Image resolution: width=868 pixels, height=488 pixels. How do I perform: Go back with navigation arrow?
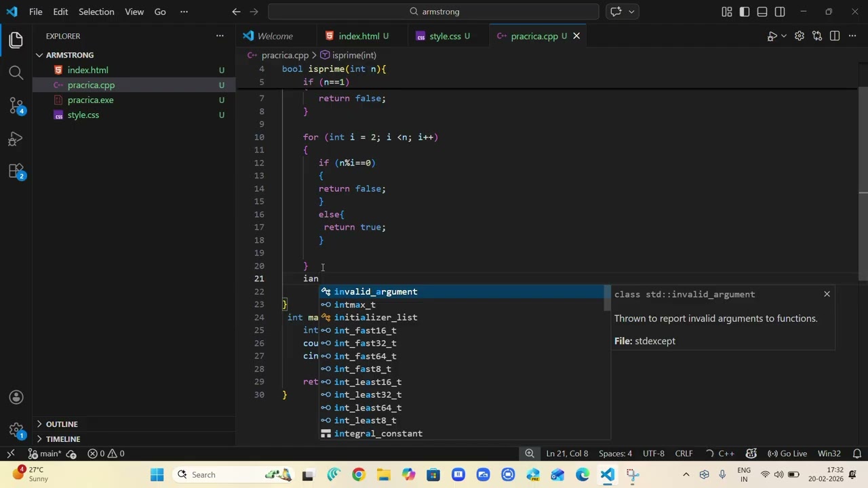[236, 12]
